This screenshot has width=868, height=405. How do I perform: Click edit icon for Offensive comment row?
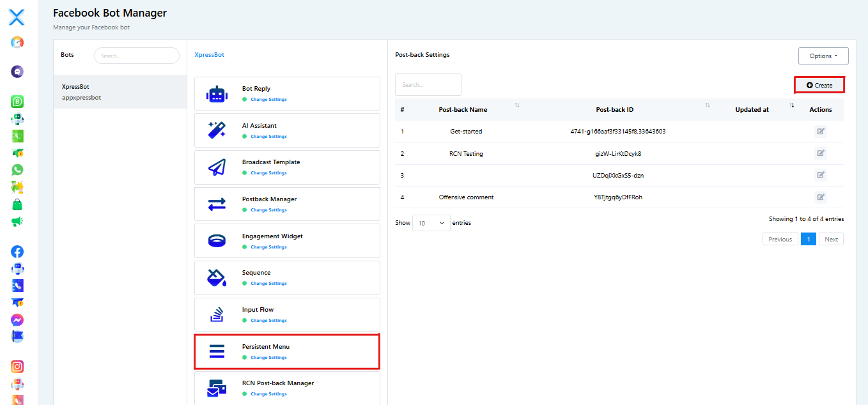tap(821, 197)
